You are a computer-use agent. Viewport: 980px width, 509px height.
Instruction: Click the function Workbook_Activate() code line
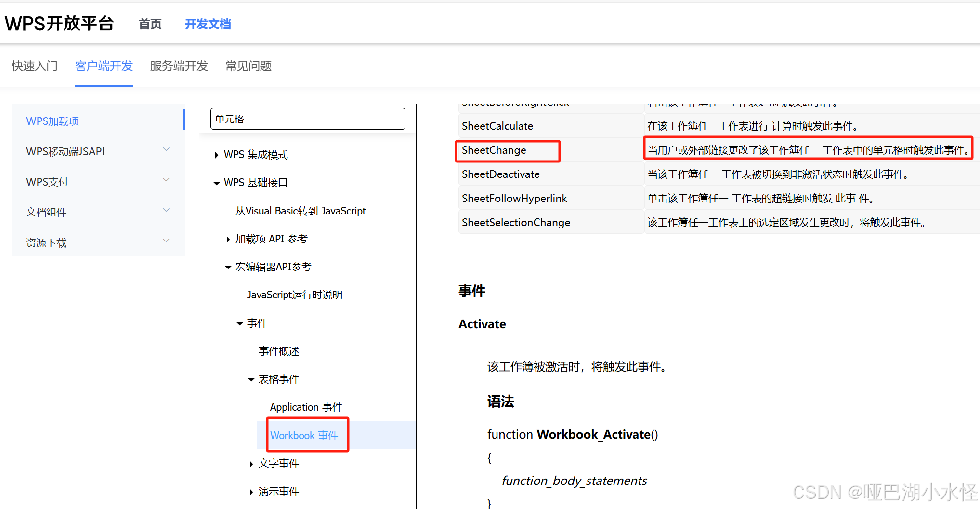[573, 434]
